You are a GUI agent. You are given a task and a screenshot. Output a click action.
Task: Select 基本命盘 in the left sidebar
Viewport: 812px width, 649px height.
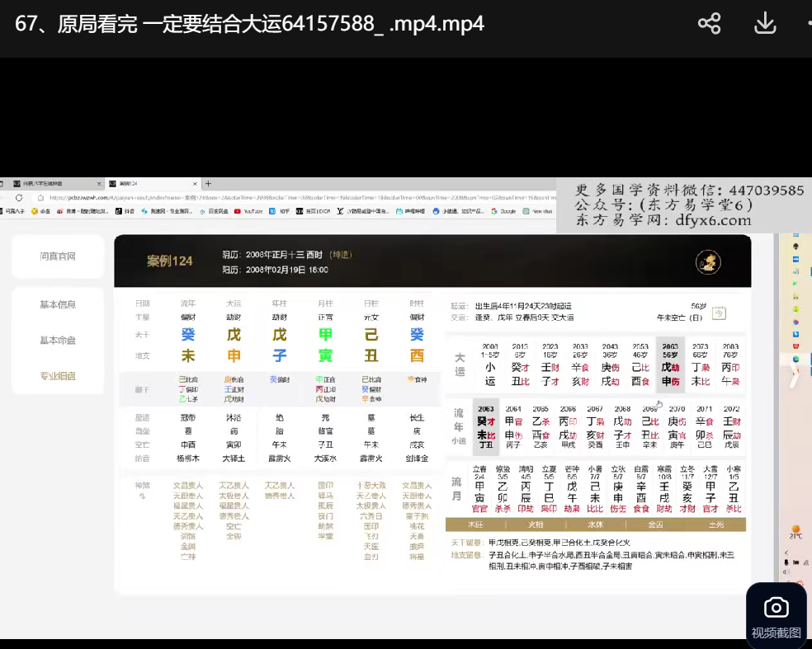pos(58,340)
